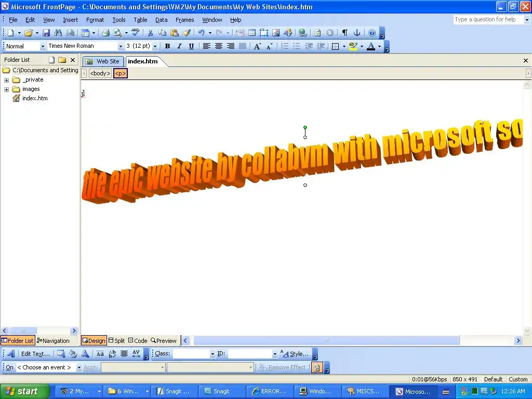Align text left
Image resolution: width=532 pixels, height=399 pixels.
[206, 46]
